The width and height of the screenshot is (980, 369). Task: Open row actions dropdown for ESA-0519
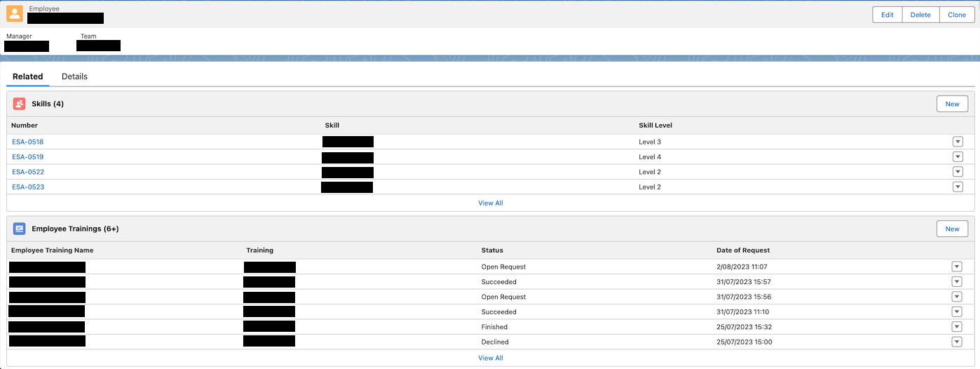point(958,157)
